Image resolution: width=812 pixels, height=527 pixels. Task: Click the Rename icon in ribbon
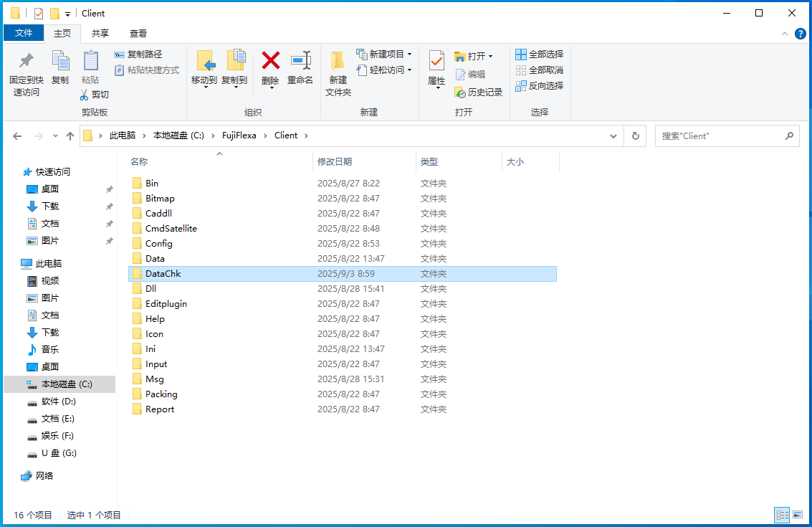pos(300,62)
